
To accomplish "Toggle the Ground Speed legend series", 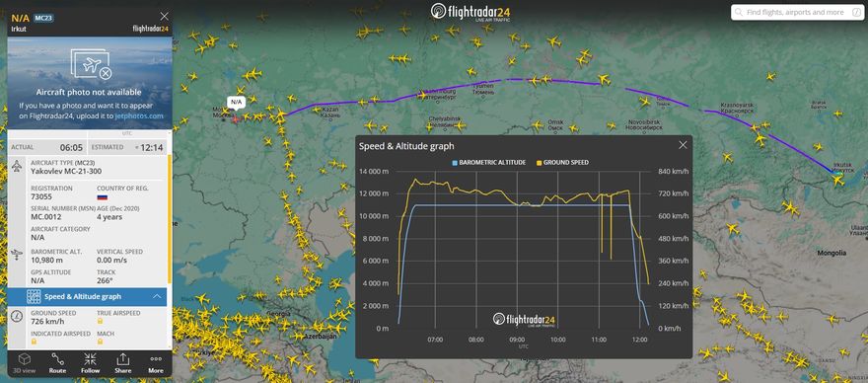I will [562, 163].
